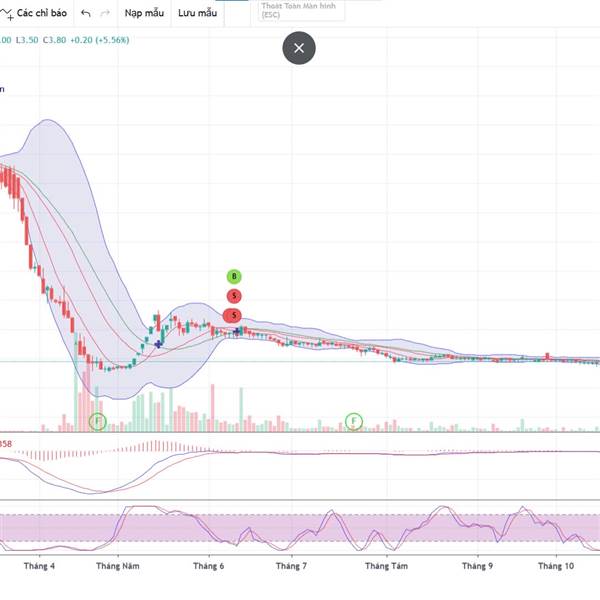Click the Tháng 4 time axis label
Viewport: 600px width, 600px height.
coord(39,566)
